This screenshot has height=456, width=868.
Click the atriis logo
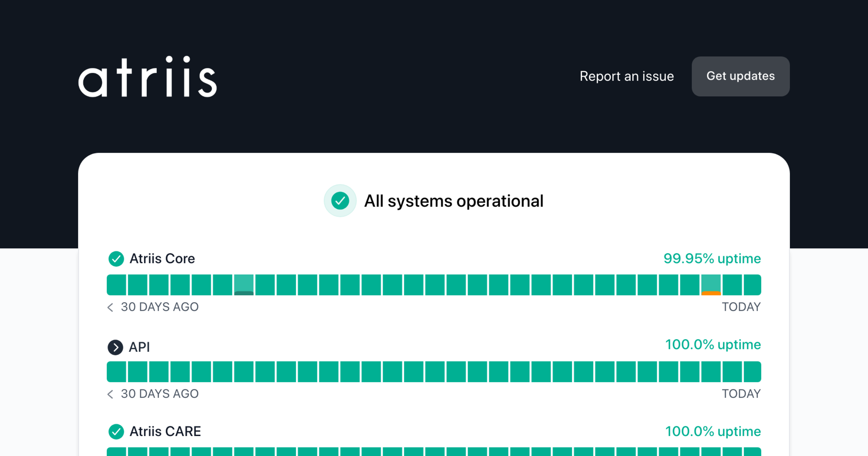pyautogui.click(x=147, y=77)
